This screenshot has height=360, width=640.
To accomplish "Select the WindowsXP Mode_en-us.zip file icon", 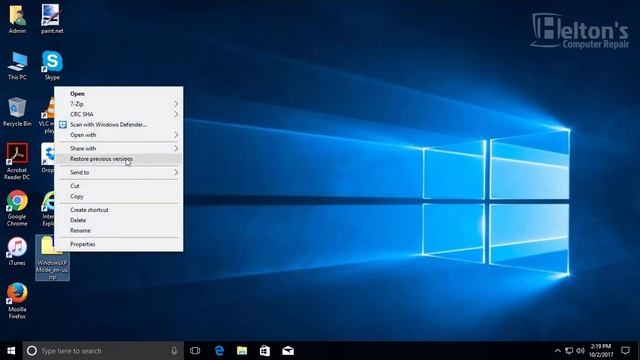I will pyautogui.click(x=52, y=258).
